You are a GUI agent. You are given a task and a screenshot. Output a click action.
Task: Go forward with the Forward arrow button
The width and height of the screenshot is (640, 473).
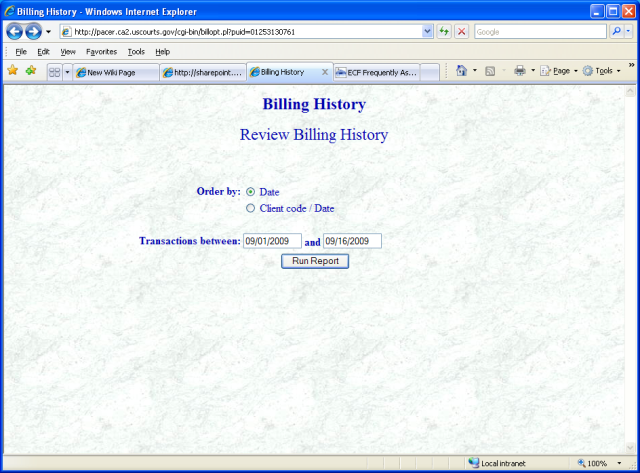(x=33, y=31)
